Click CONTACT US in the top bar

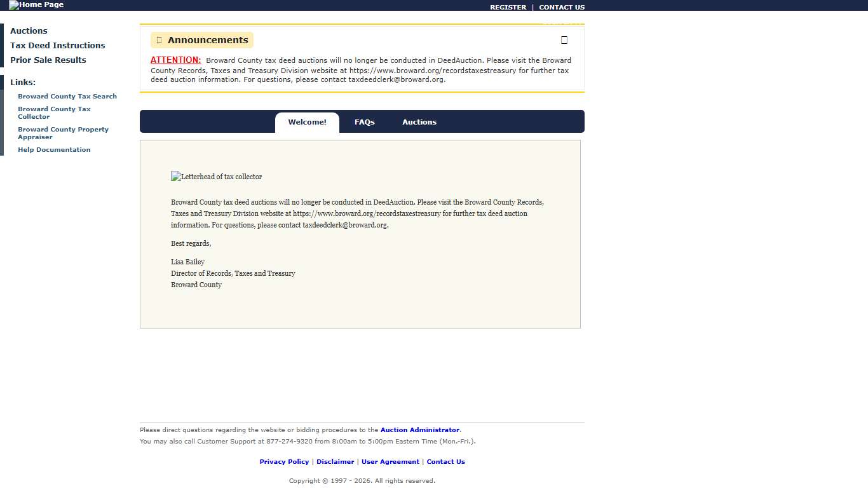(561, 7)
